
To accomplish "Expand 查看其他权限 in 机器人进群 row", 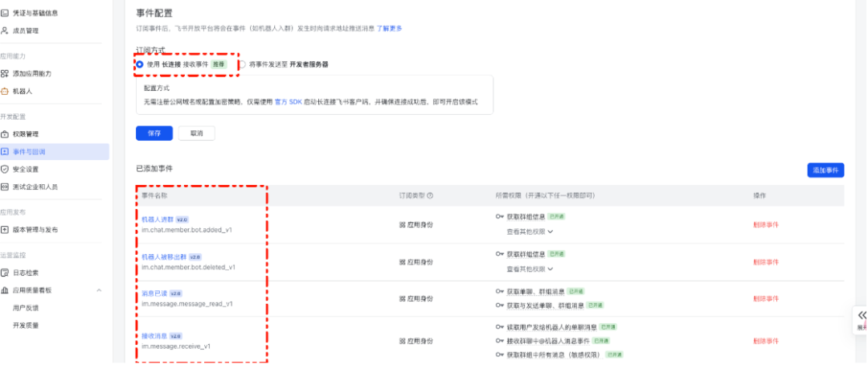I will [x=530, y=232].
